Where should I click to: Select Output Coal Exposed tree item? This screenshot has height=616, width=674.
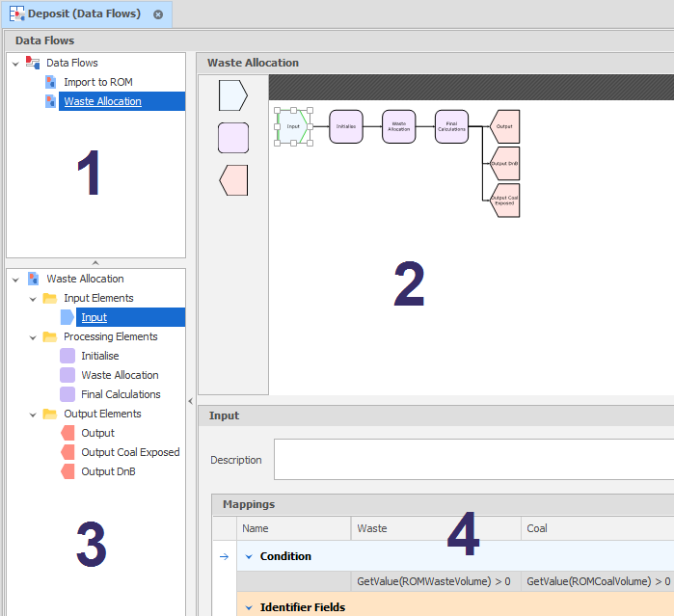(x=130, y=452)
